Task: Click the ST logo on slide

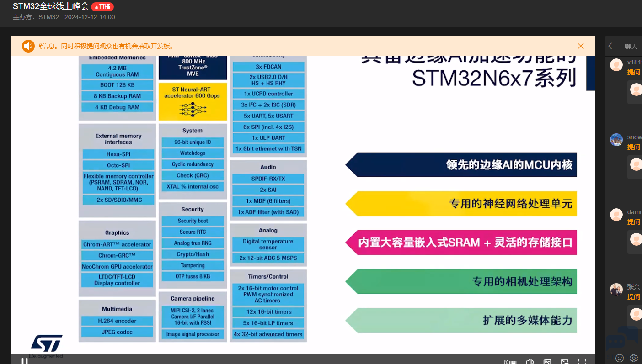Action: (x=47, y=344)
